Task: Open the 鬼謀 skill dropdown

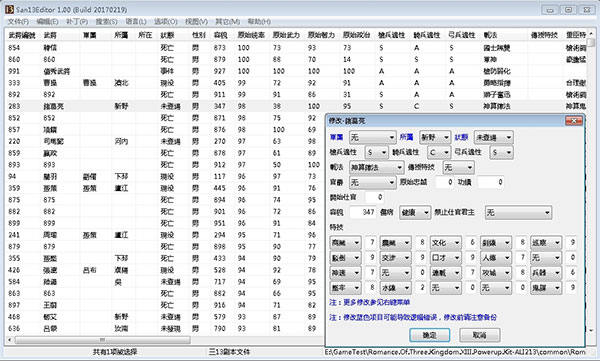Action: [x=546, y=287]
